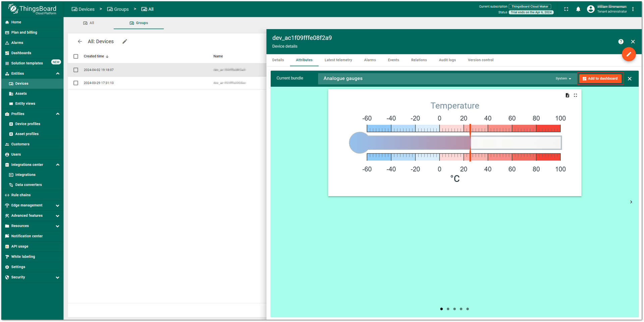The height and width of the screenshot is (322, 644).
Task: Export the Temperature widget data
Action: point(567,95)
